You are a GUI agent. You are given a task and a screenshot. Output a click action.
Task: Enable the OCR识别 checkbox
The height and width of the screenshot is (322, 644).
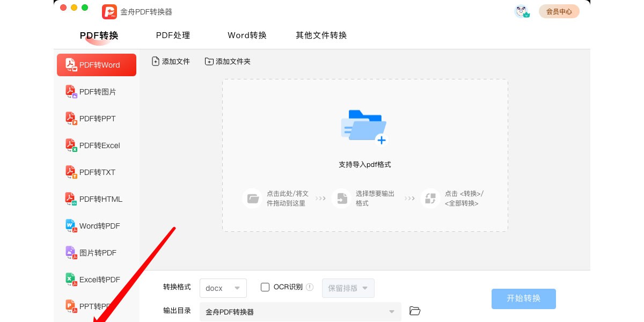pos(265,287)
